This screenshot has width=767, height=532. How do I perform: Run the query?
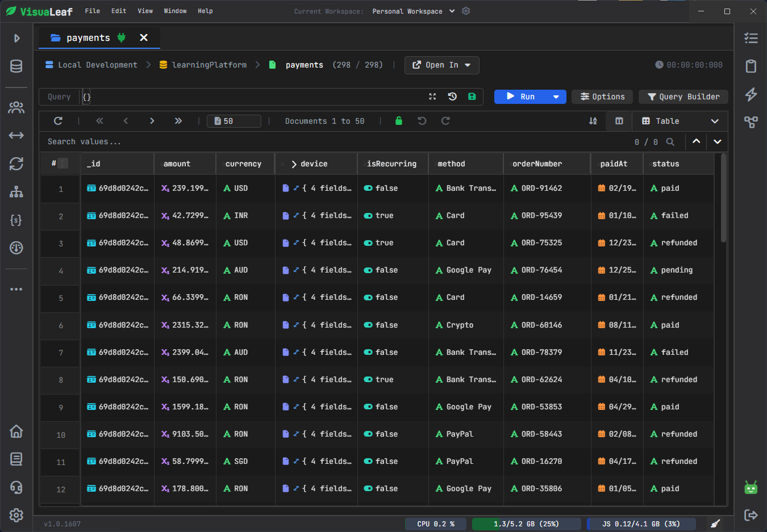coord(520,97)
